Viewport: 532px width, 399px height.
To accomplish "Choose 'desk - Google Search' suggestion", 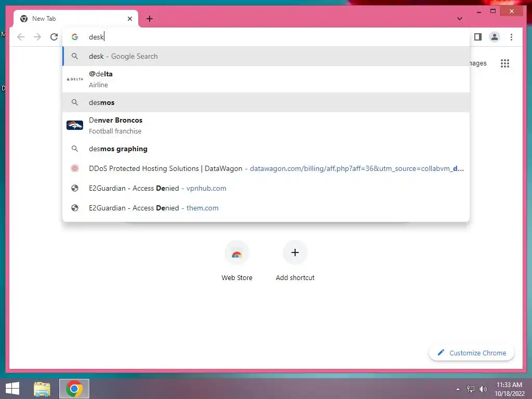I will point(266,56).
